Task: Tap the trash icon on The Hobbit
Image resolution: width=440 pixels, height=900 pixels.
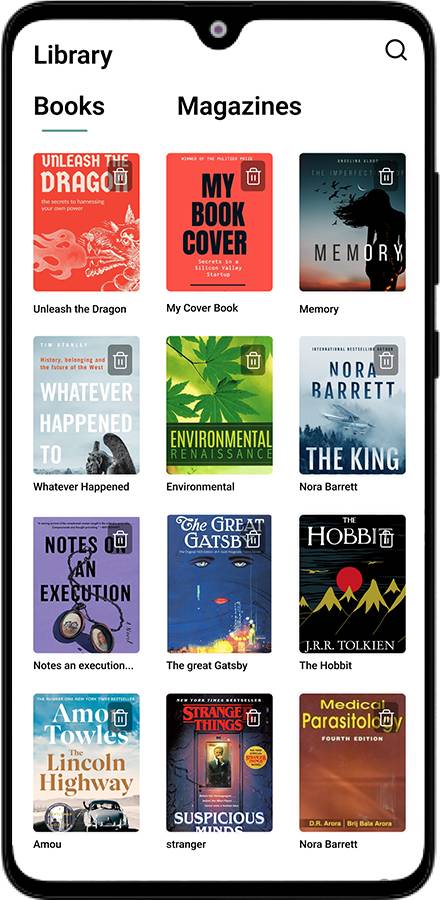Action: 386,538
